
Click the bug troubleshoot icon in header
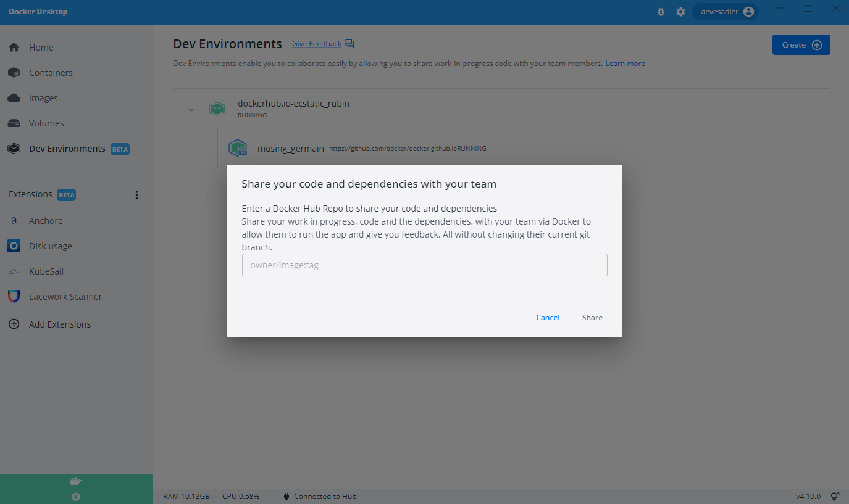point(661,12)
